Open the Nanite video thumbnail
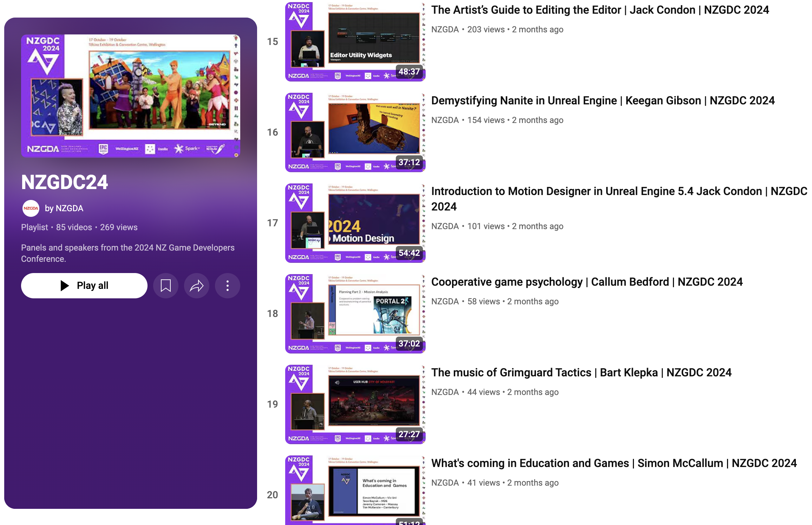 tap(355, 132)
